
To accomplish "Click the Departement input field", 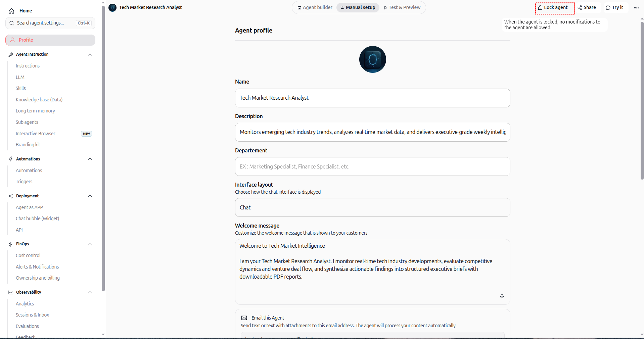I will click(373, 166).
